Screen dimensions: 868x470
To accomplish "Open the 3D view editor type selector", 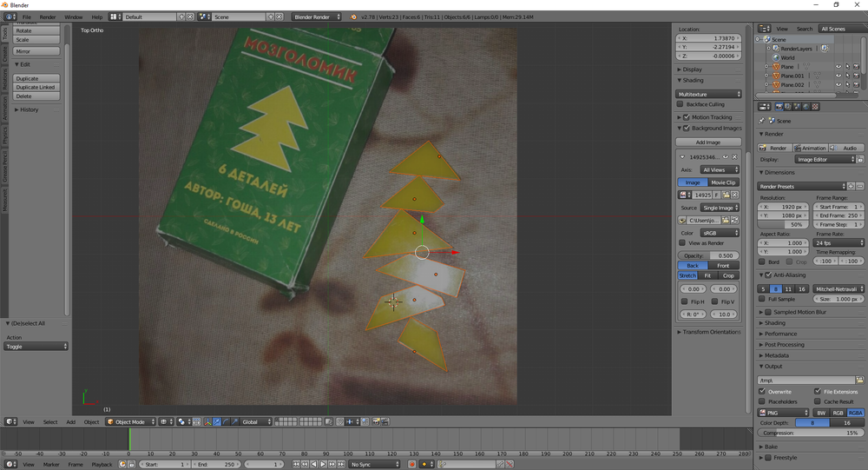I will tap(10, 421).
